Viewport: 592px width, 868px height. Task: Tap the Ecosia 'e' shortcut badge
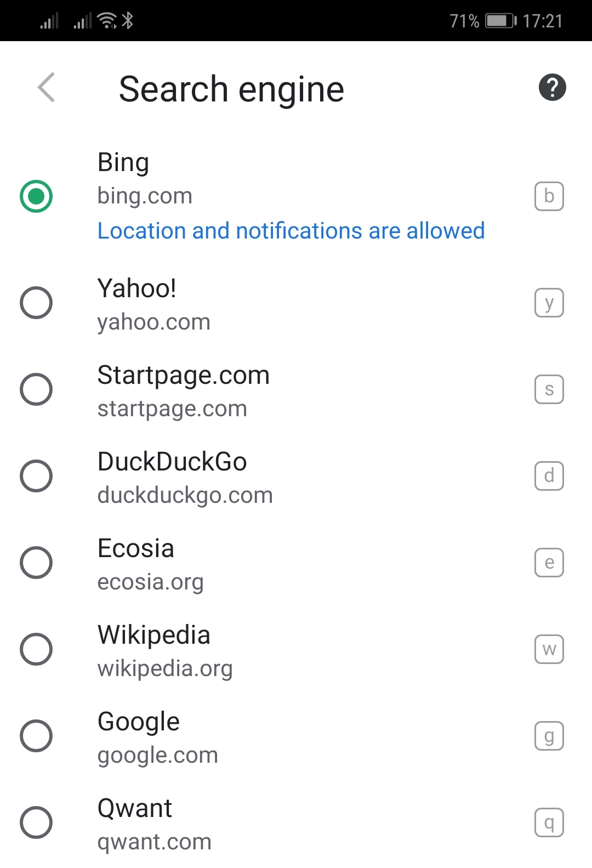click(x=549, y=563)
